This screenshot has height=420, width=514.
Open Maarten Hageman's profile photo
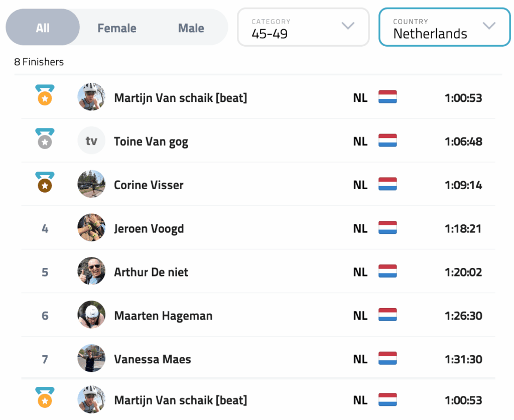[91, 316]
